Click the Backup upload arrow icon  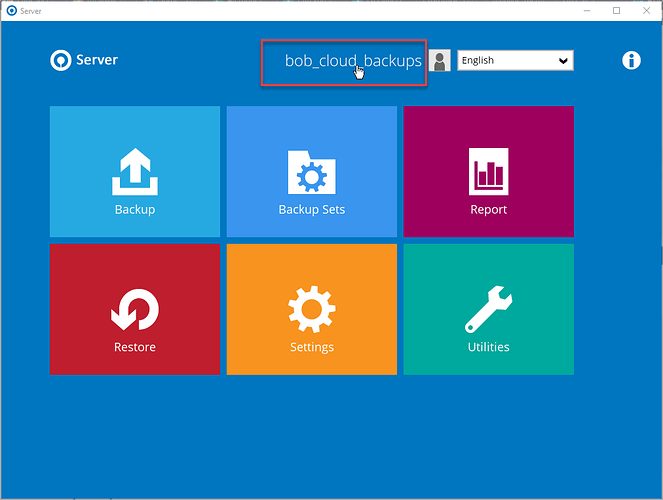click(x=134, y=171)
